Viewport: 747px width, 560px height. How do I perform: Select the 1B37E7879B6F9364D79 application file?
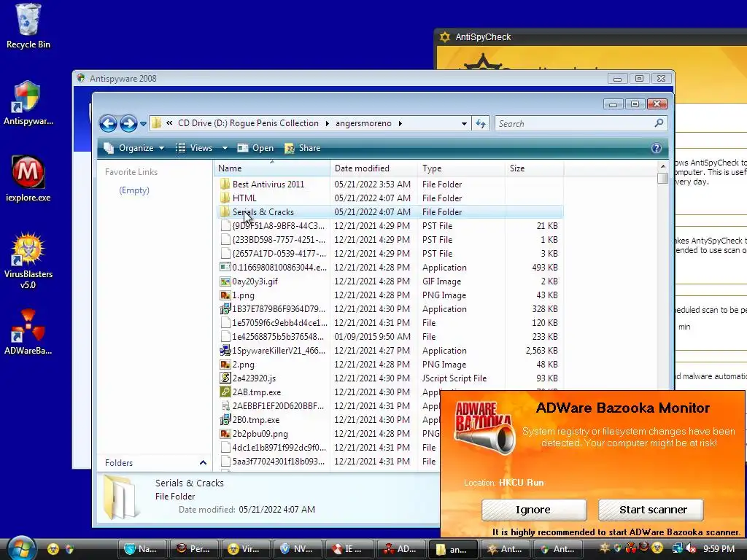point(278,309)
